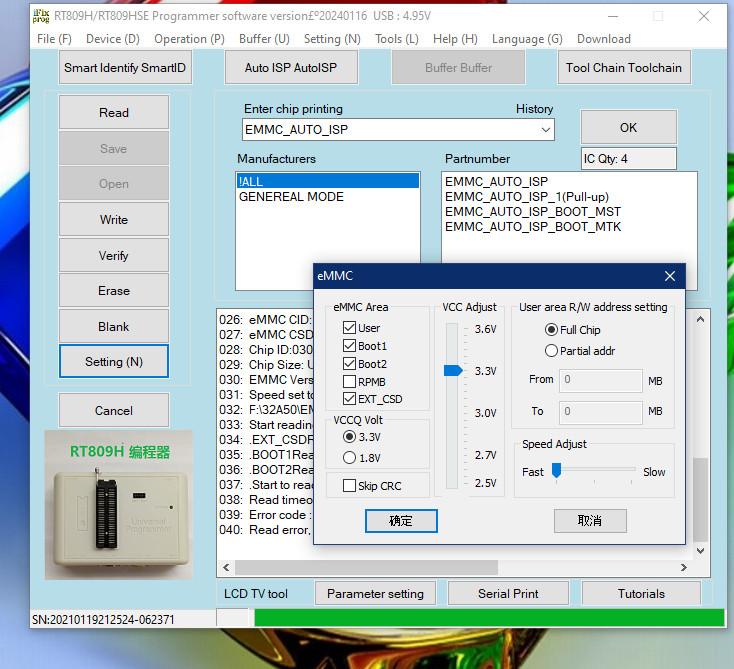Cancel eMMC dialog with 取消 button

click(590, 521)
